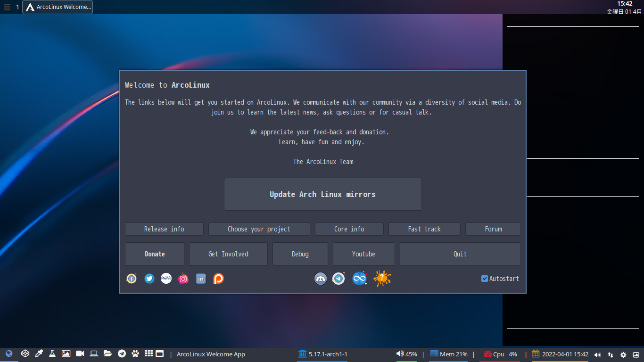This screenshot has height=362, width=644.
Task: Open the network arrows tray icon
Action: click(x=611, y=354)
